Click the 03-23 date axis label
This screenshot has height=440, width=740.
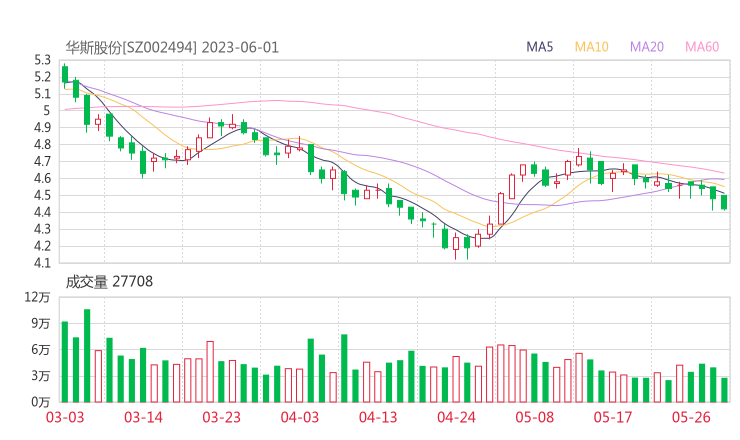pyautogui.click(x=221, y=417)
